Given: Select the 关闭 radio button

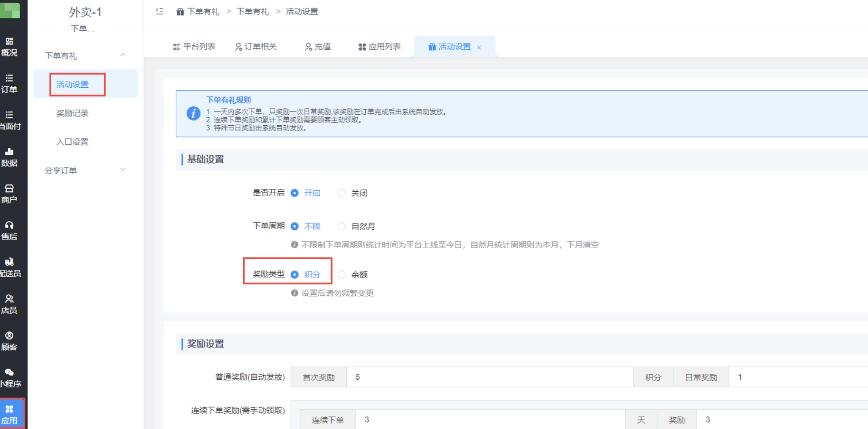Looking at the screenshot, I should point(342,193).
